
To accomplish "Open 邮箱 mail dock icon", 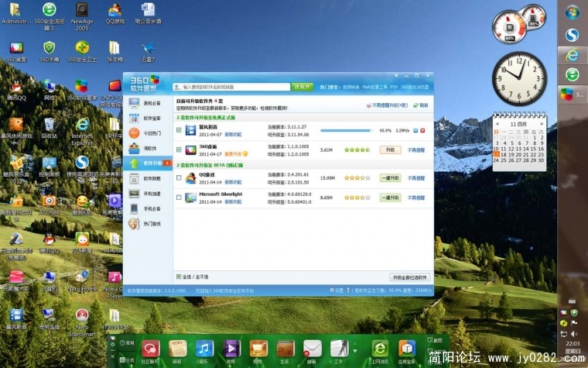I will coord(312,353).
